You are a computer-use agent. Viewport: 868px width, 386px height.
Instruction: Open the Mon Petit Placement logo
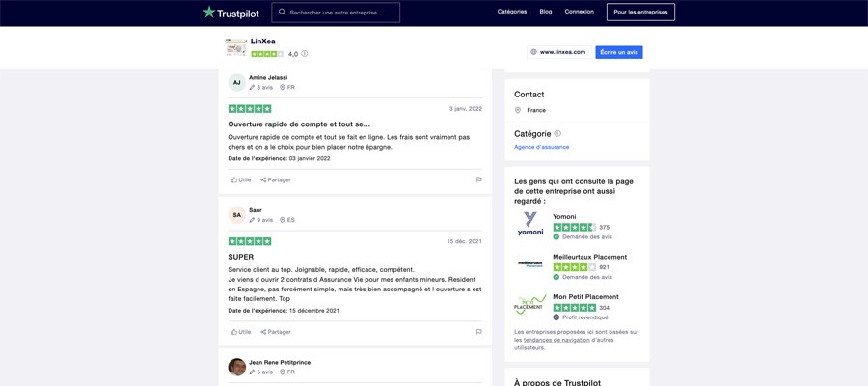coord(530,304)
